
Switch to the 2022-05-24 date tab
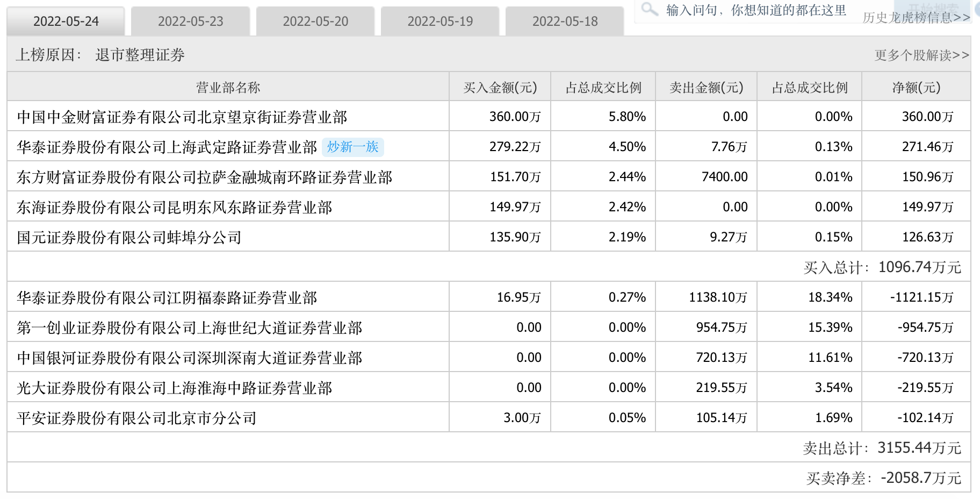pos(66,21)
